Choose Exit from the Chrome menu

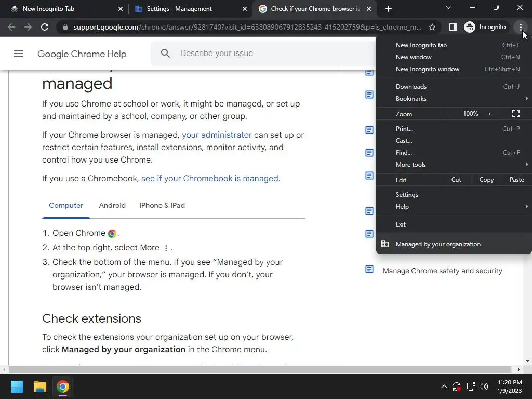[454, 224]
